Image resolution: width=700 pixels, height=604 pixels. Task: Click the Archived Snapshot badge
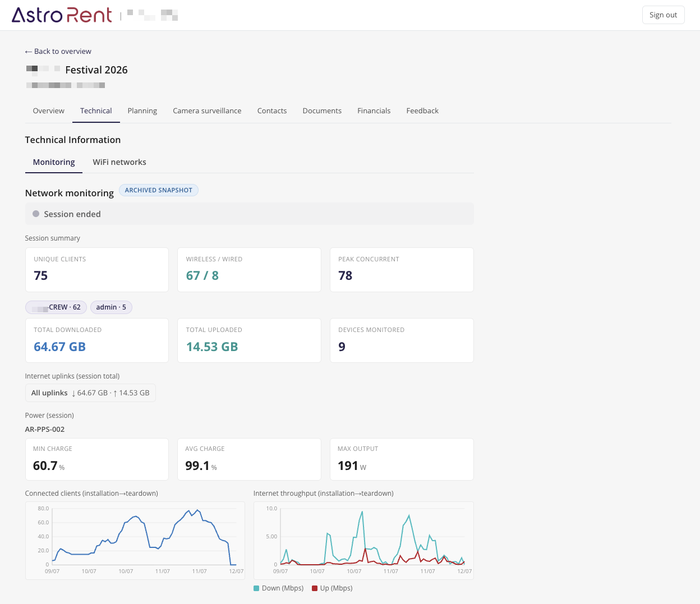tap(159, 190)
